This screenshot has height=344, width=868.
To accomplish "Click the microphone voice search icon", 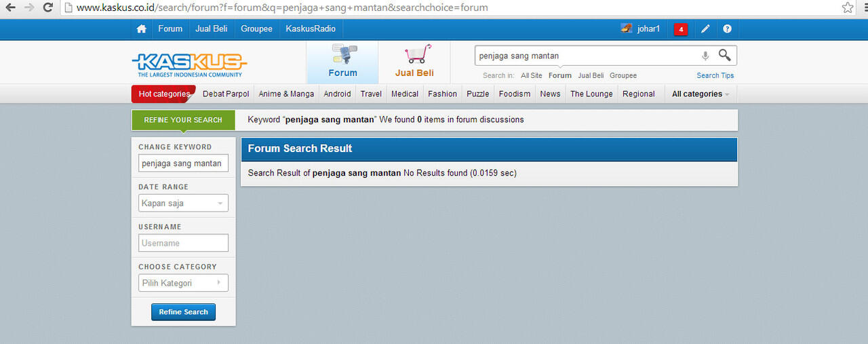I will (x=705, y=56).
